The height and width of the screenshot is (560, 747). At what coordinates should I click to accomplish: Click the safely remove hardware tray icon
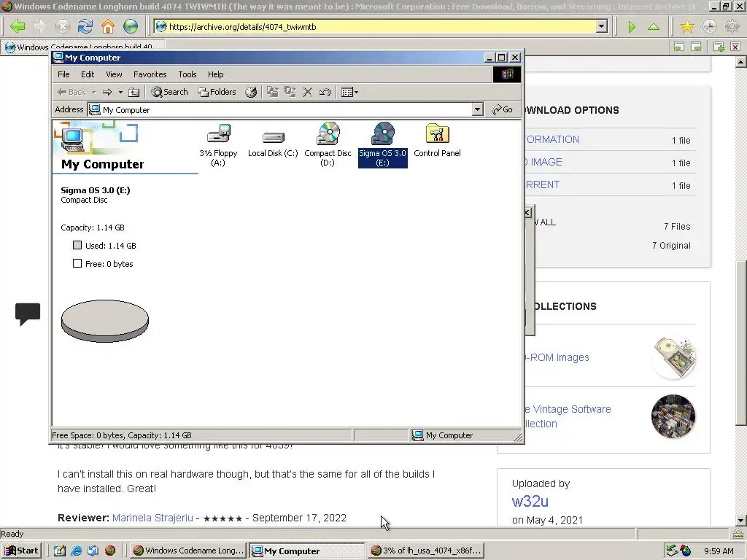(672, 551)
